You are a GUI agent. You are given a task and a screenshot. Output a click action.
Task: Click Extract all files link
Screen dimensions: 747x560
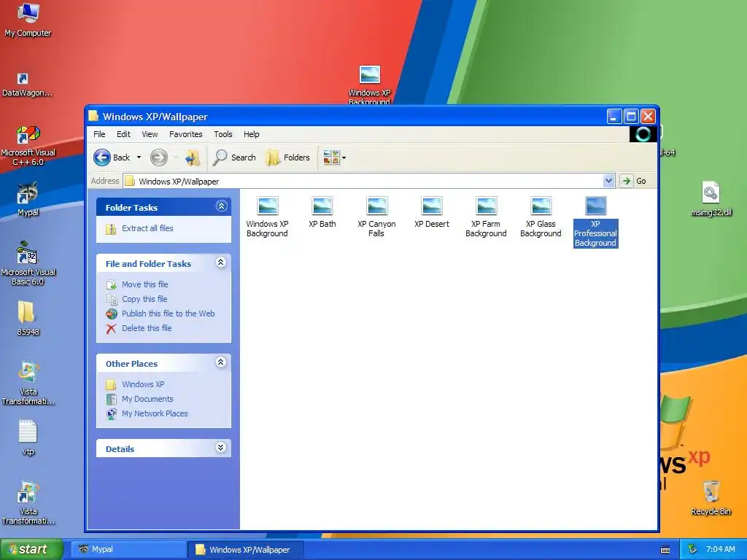click(147, 228)
